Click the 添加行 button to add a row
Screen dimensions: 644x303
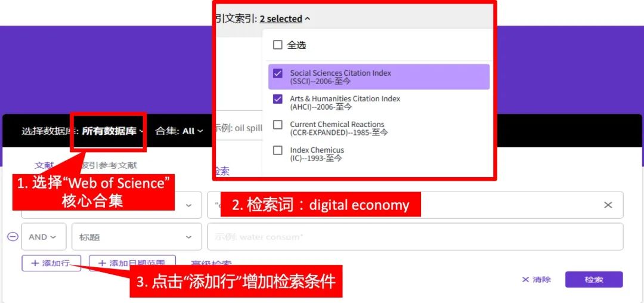pyautogui.click(x=51, y=263)
